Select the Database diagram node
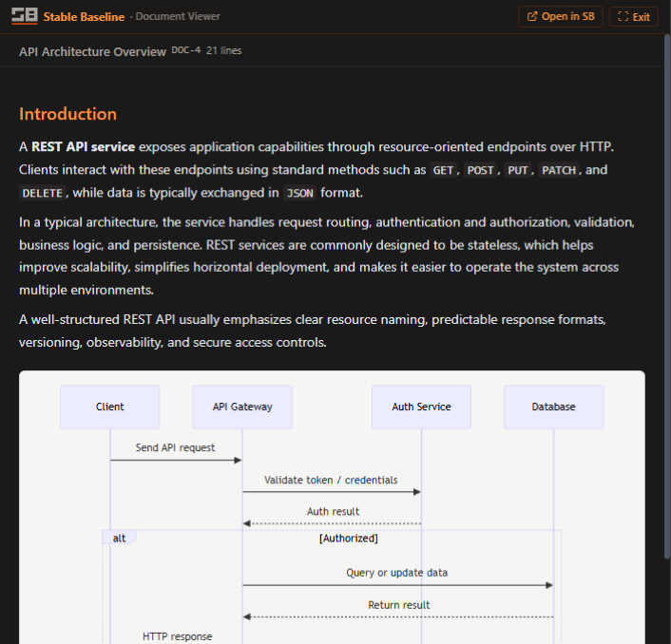Viewport: 671px width, 644px height. click(553, 407)
